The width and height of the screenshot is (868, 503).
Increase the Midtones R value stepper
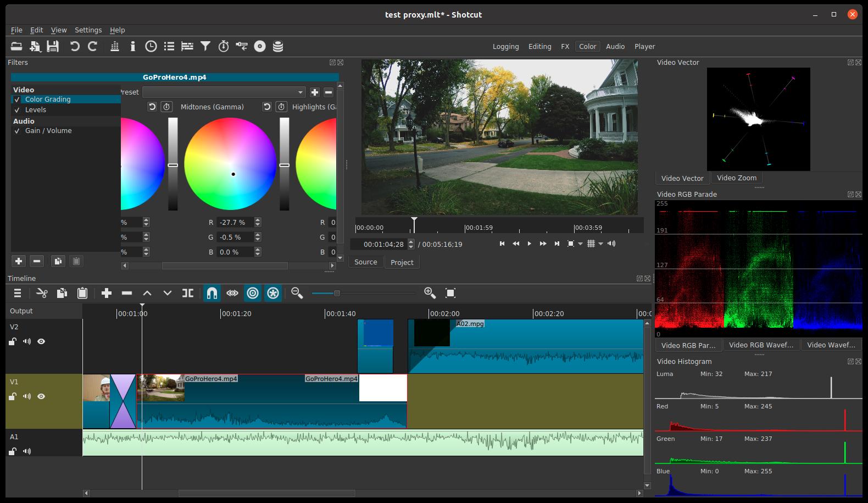point(258,220)
